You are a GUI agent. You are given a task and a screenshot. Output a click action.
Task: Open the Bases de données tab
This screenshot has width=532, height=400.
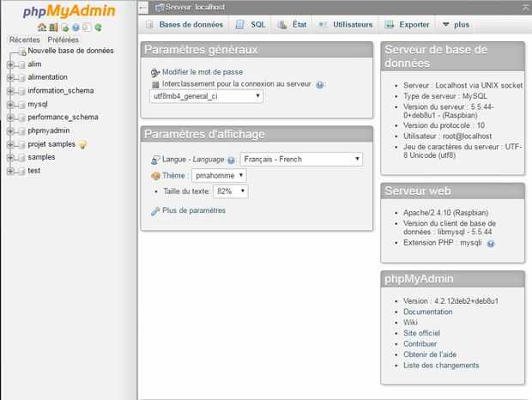[x=184, y=24]
